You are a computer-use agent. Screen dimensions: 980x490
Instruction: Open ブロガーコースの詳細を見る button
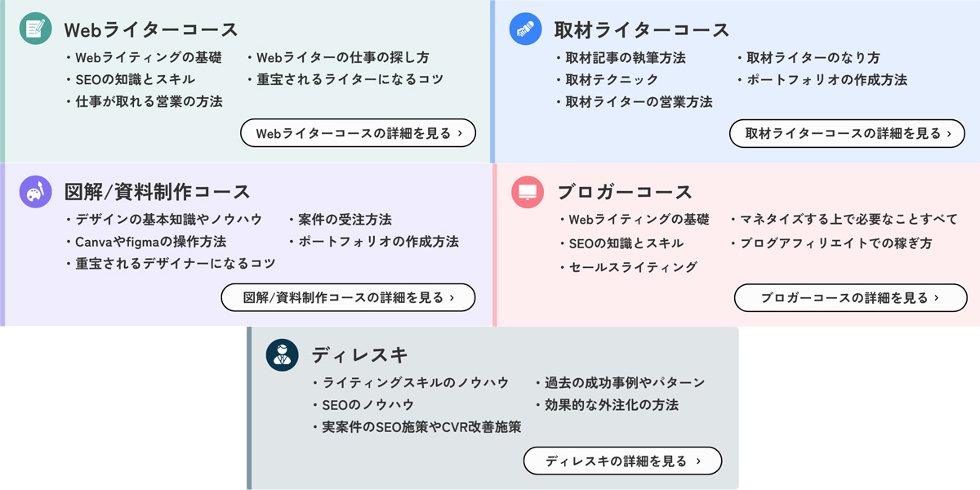(851, 298)
